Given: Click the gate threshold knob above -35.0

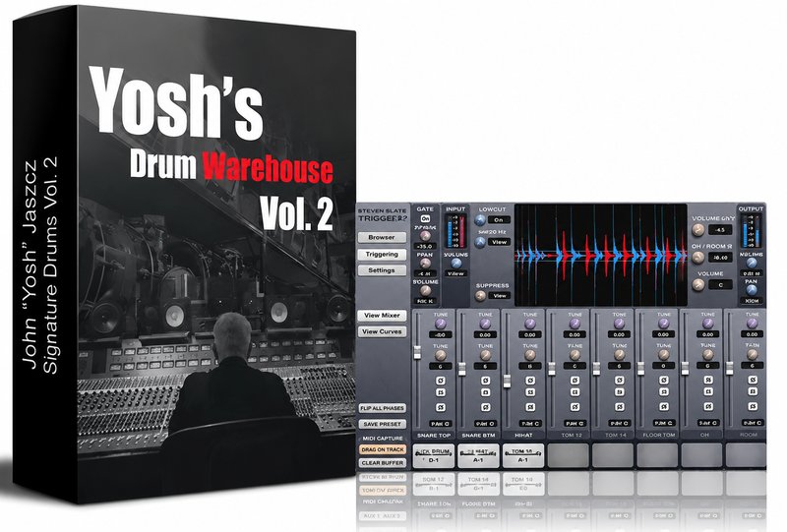Looking at the screenshot, I should pyautogui.click(x=425, y=236).
